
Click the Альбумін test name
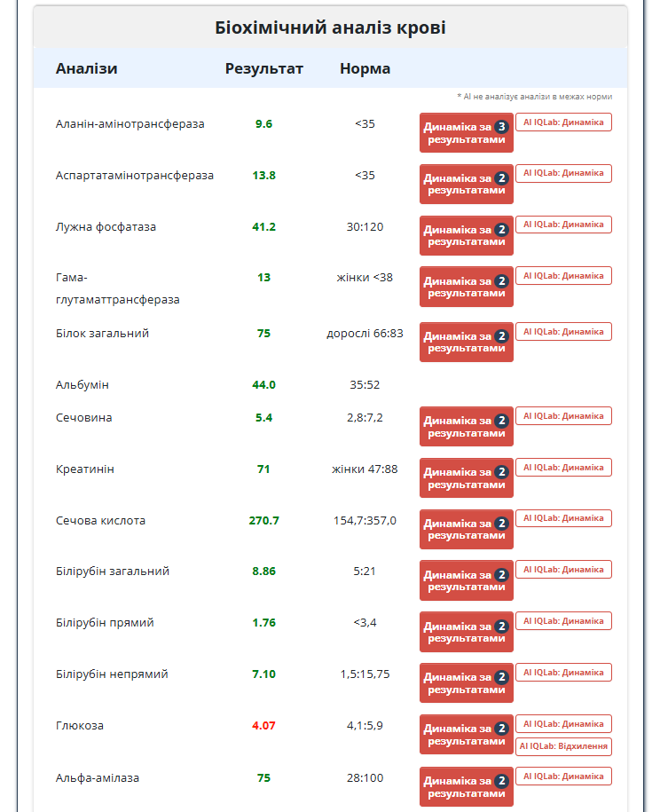tap(82, 385)
